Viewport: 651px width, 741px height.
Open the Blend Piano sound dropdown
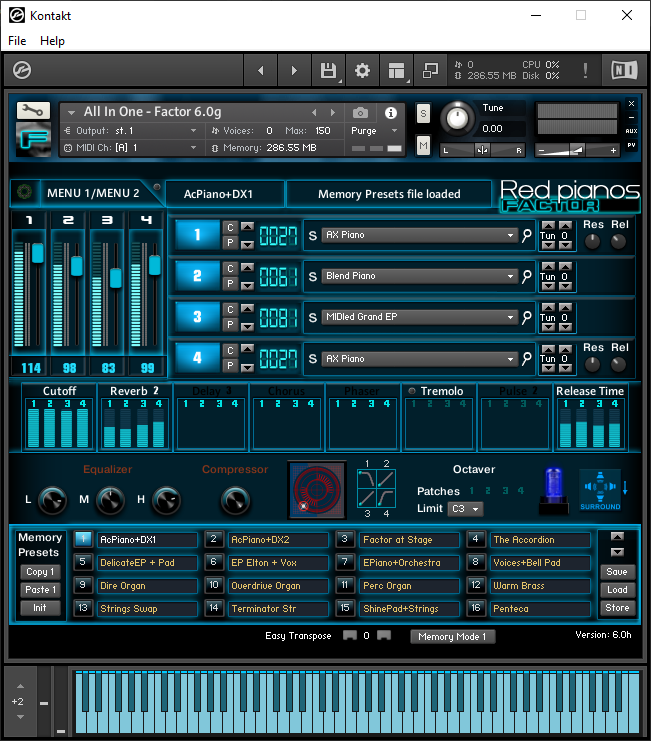tap(420, 276)
